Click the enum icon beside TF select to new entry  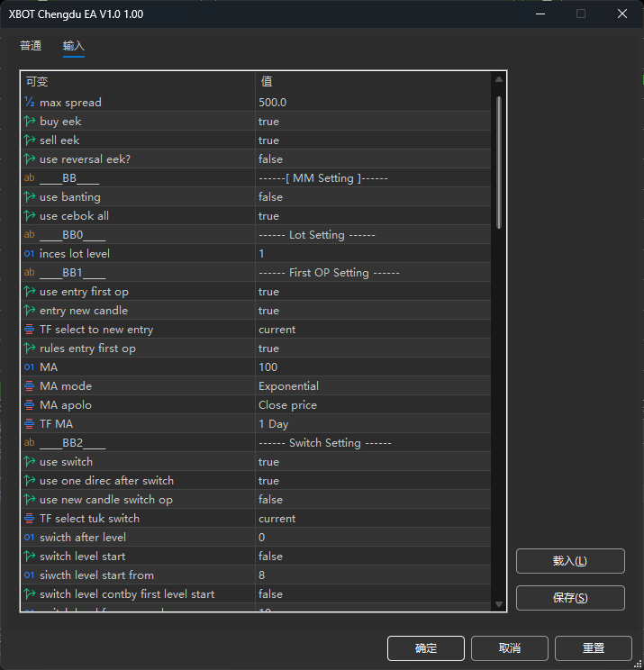point(30,330)
